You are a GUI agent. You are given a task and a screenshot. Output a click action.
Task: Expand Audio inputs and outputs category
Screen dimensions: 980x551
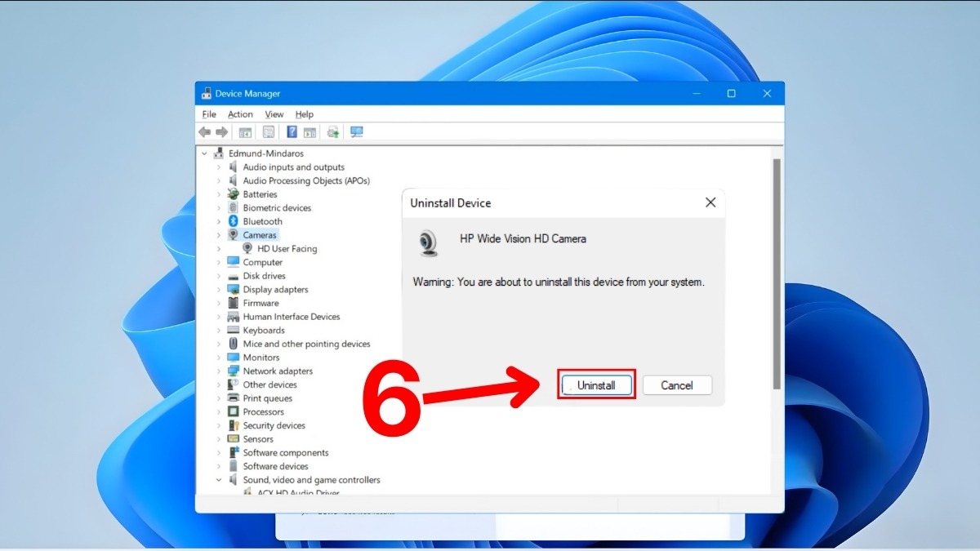tap(219, 167)
